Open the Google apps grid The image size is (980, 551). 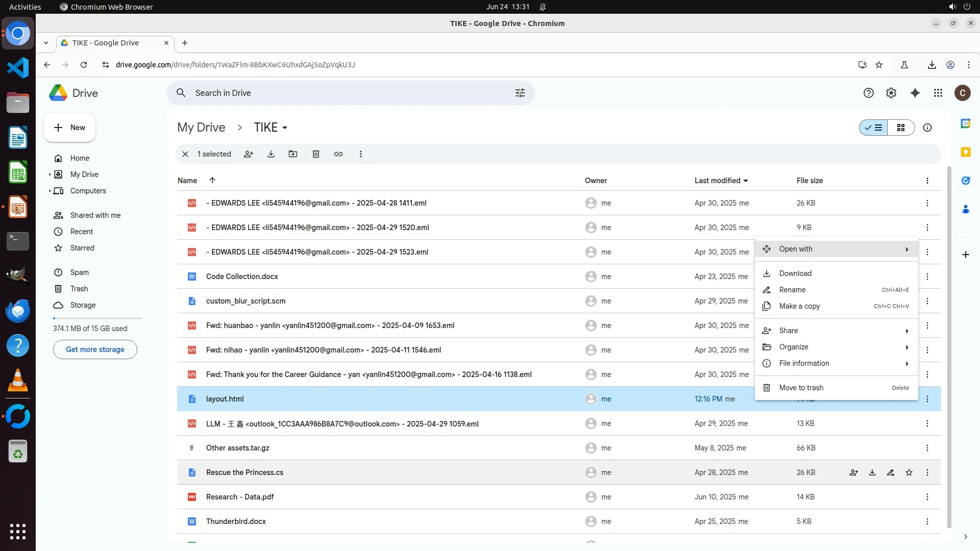[x=938, y=93]
